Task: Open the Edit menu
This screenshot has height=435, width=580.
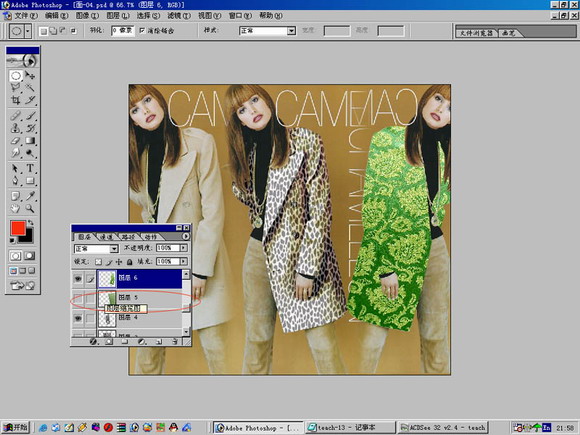Action: coord(56,16)
